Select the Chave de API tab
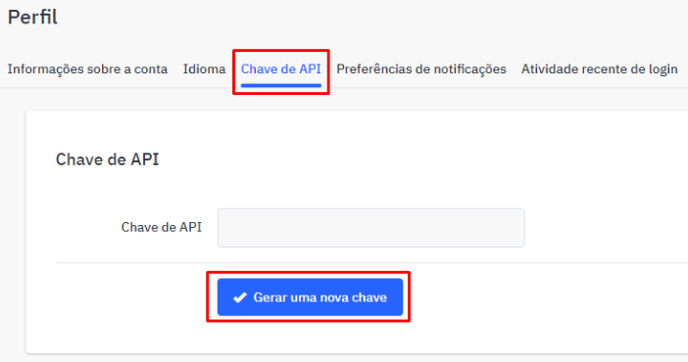The height and width of the screenshot is (362, 688). 281,69
